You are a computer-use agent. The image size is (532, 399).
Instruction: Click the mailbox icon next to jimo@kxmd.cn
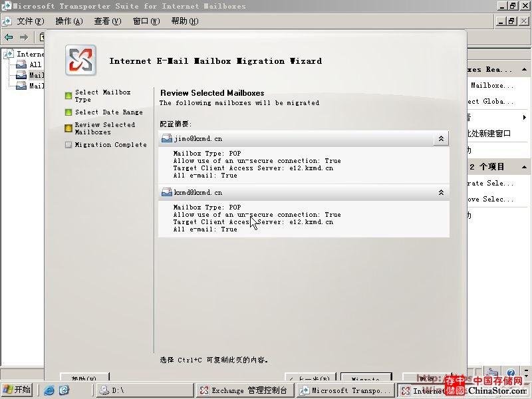(167, 138)
